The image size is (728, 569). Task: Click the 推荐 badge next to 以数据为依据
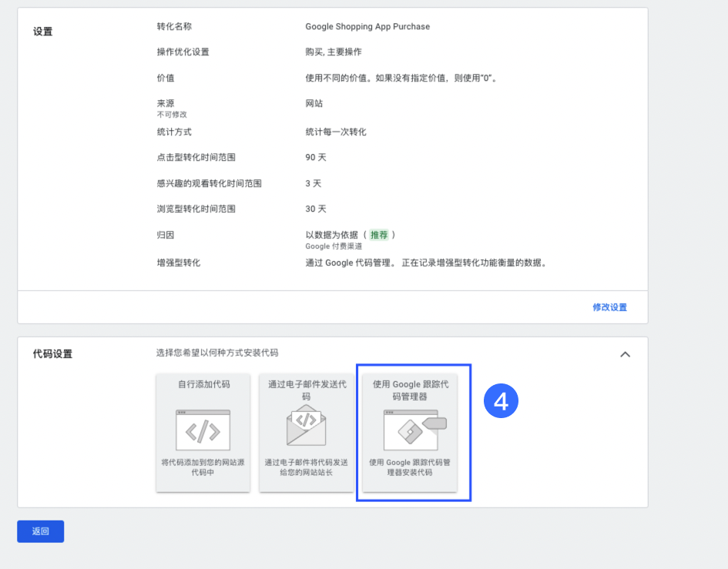point(379,236)
